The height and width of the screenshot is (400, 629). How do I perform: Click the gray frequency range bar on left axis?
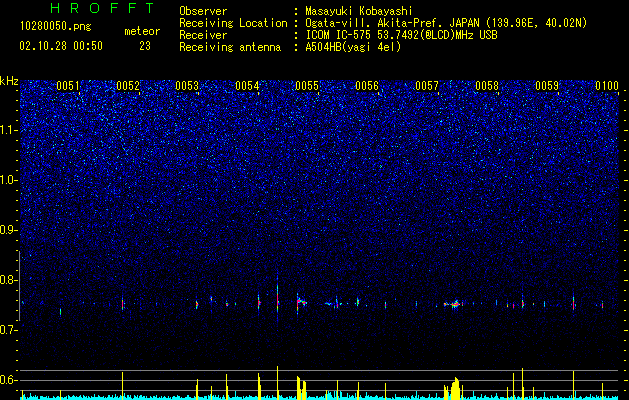pos(19,286)
